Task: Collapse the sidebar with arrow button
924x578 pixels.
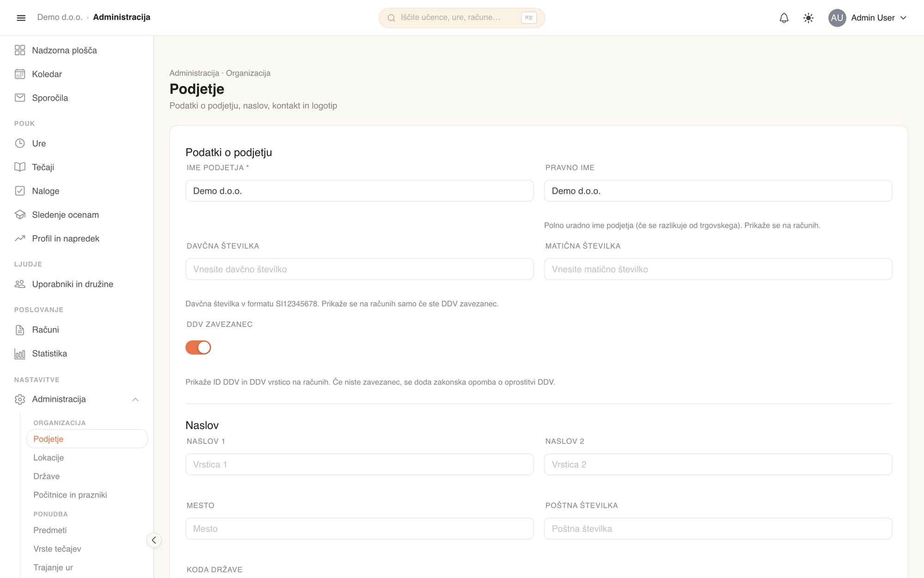Action: point(154,540)
